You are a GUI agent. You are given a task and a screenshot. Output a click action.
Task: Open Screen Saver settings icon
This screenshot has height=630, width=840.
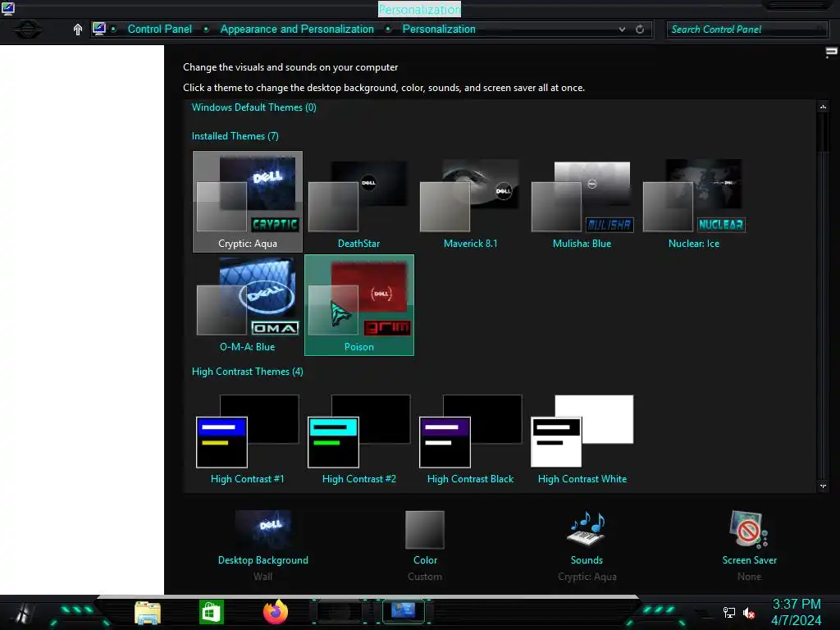click(749, 529)
